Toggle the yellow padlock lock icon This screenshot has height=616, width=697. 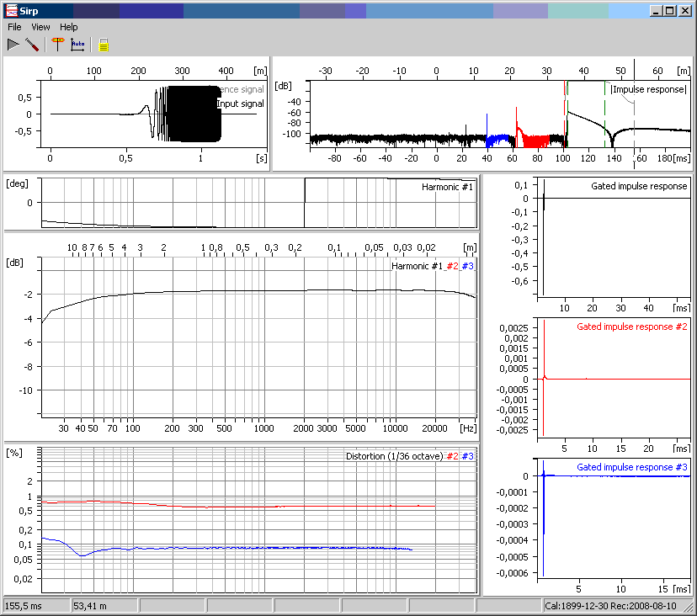(104, 45)
